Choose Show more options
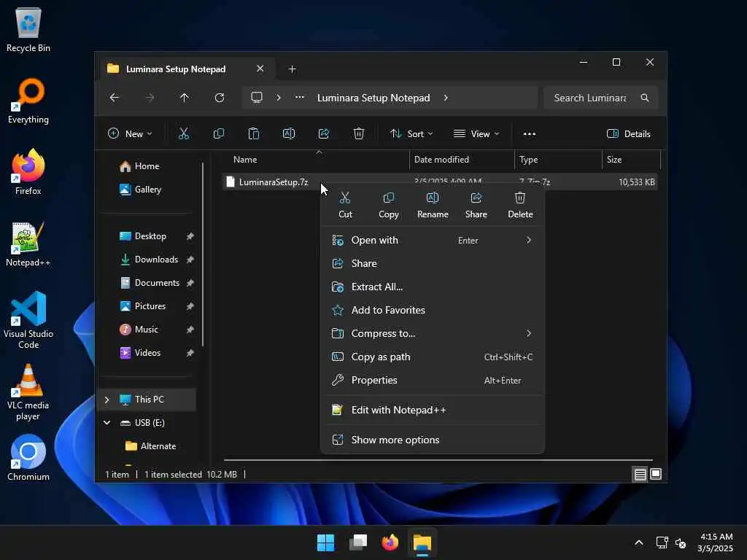Image resolution: width=747 pixels, height=560 pixels. pos(433,440)
